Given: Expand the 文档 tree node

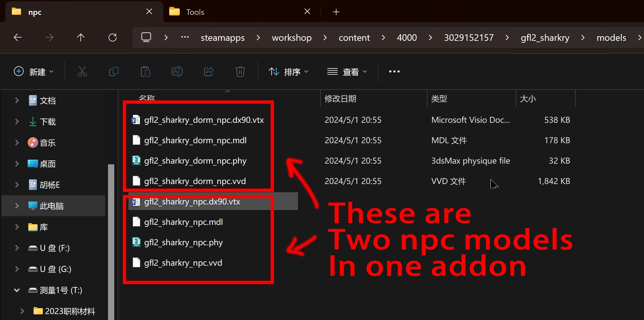Looking at the screenshot, I should tap(17, 100).
